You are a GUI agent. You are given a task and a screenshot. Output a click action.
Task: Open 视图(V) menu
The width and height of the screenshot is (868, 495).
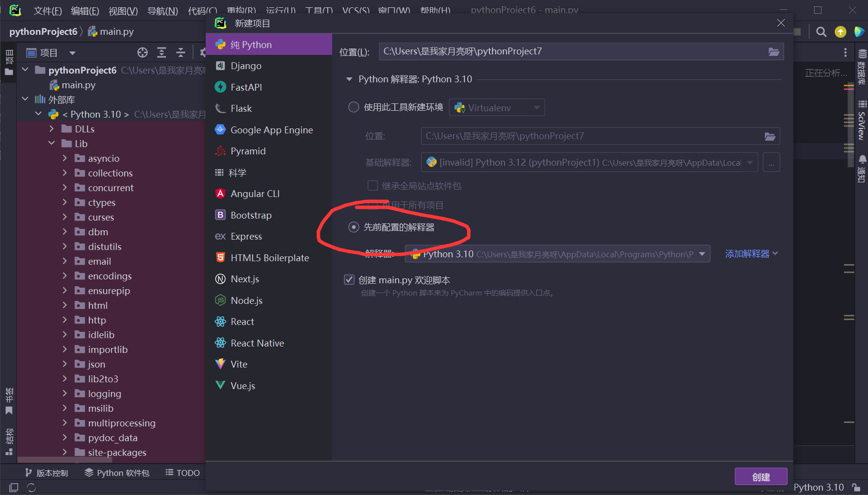[123, 10]
